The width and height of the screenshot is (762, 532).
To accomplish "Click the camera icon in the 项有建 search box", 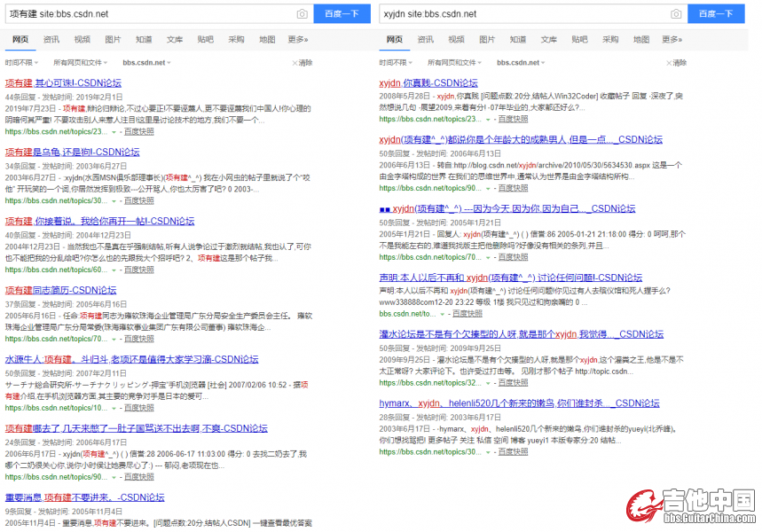I will click(302, 14).
